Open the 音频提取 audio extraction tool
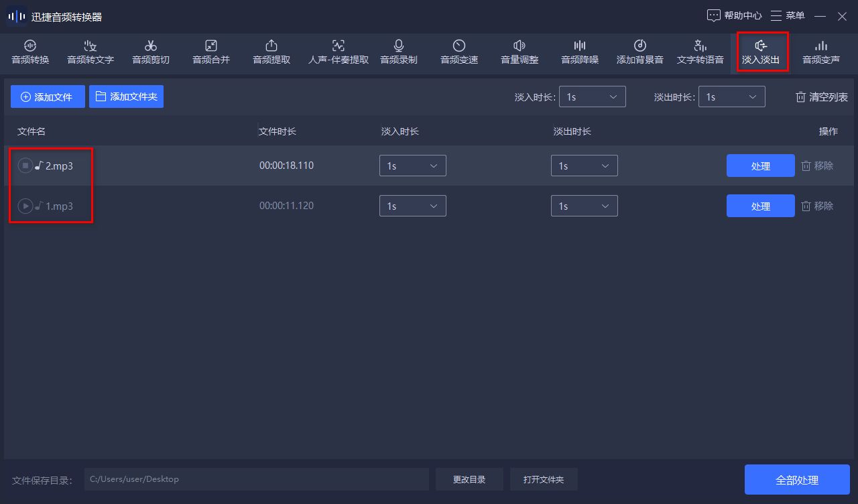The image size is (858, 504). point(271,52)
